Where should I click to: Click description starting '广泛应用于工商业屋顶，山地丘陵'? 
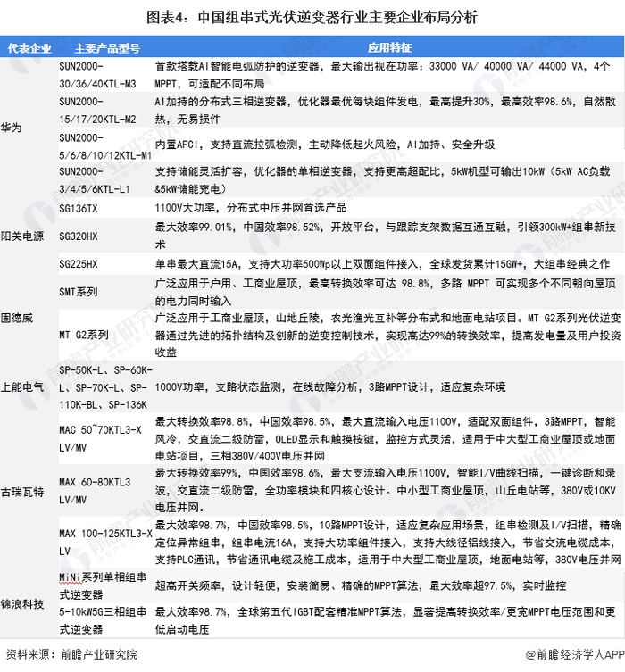[x=387, y=336]
